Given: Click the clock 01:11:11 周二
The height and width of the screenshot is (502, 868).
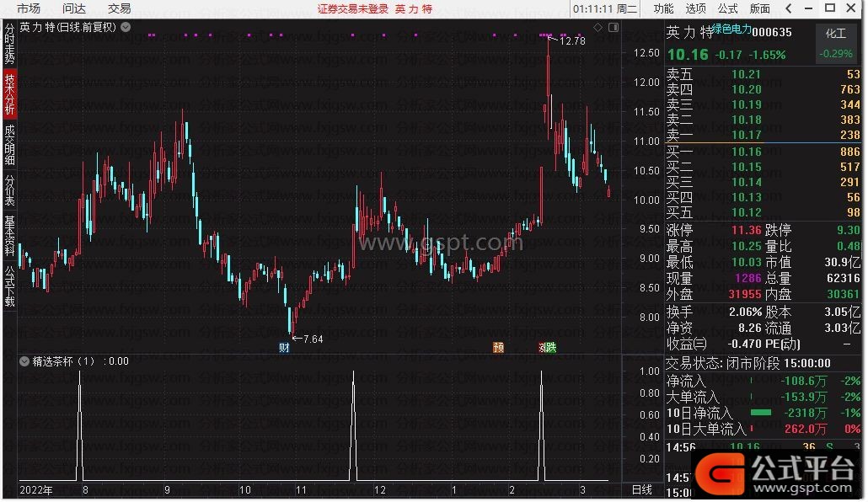Looking at the screenshot, I should 605,9.
